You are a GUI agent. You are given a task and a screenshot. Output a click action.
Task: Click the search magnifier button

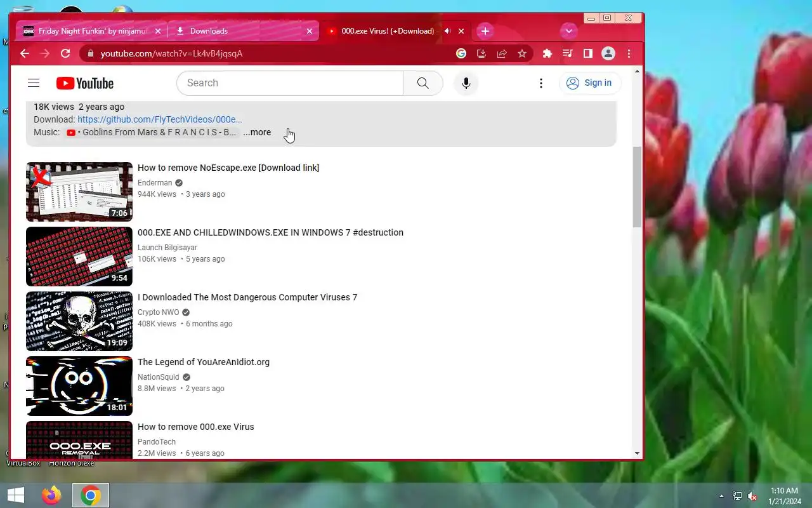[x=423, y=83]
